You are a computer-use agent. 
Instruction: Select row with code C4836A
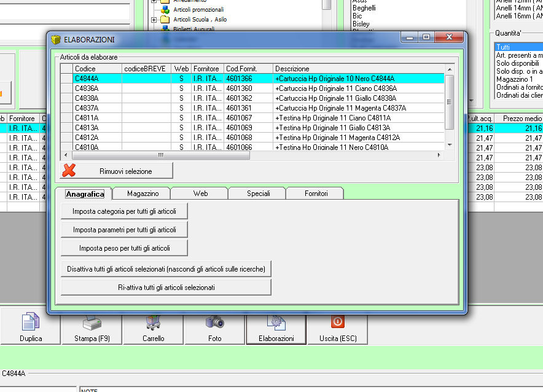click(x=252, y=88)
